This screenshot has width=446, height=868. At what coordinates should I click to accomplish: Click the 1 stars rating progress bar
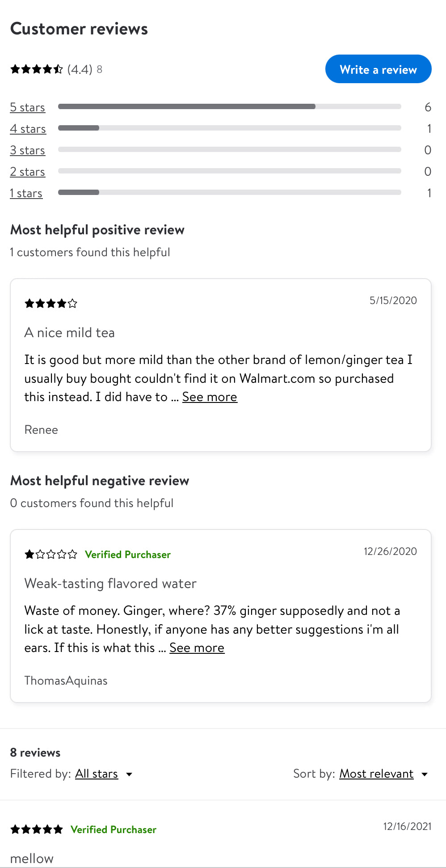click(x=229, y=193)
